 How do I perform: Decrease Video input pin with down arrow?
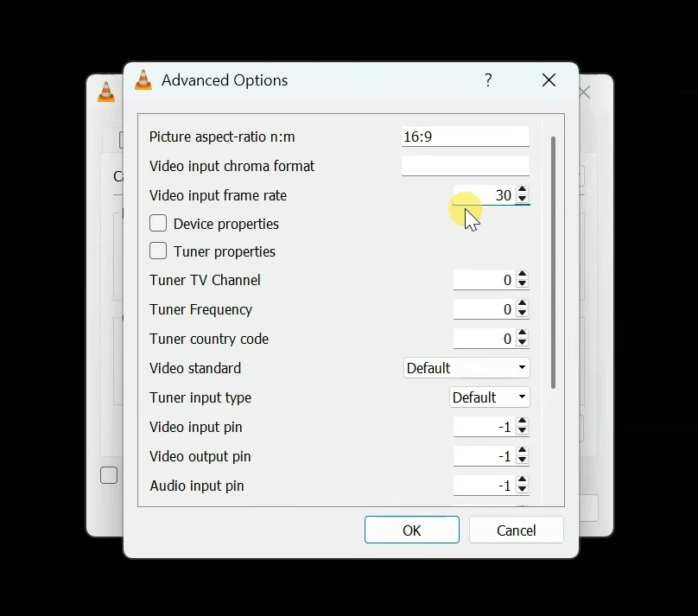point(522,431)
